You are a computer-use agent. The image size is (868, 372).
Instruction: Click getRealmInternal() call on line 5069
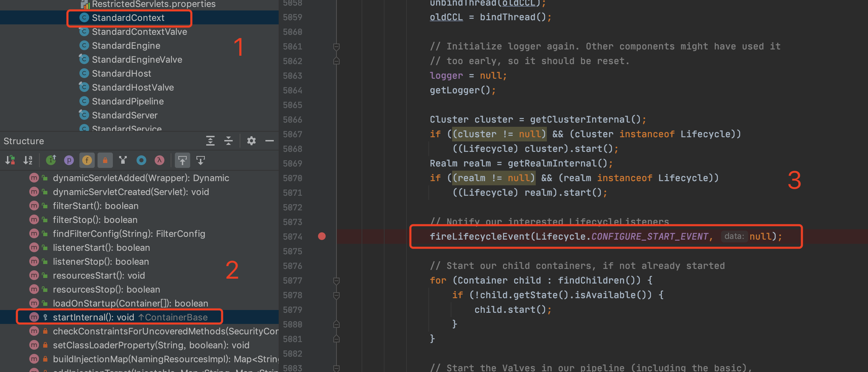pyautogui.click(x=558, y=163)
